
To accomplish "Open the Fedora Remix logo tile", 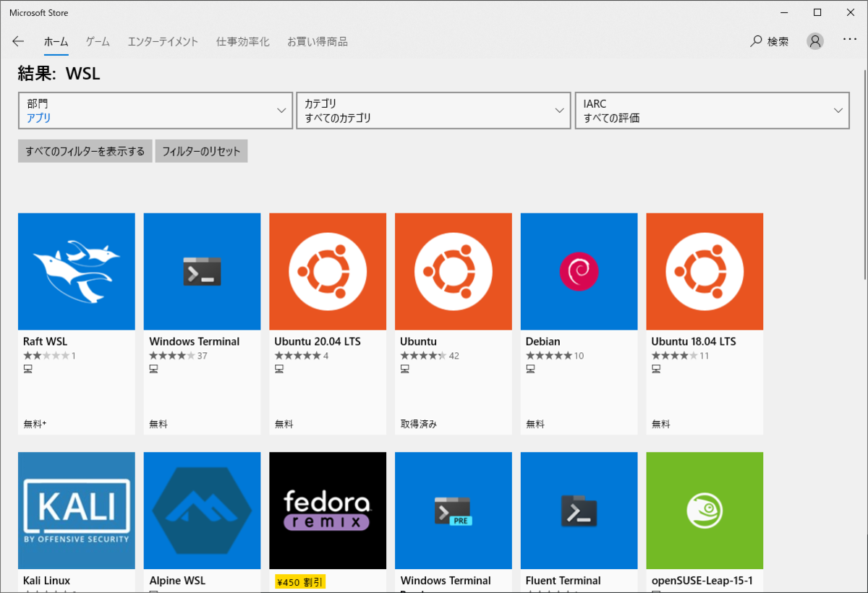I will pyautogui.click(x=328, y=511).
